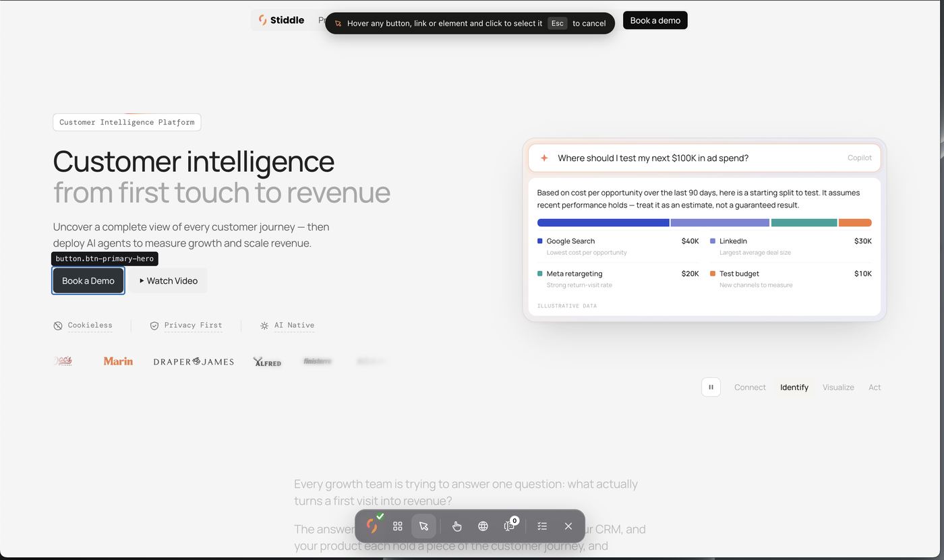Click the Customer intelligence headline
This screenshot has height=560, width=944.
pyautogui.click(x=194, y=162)
